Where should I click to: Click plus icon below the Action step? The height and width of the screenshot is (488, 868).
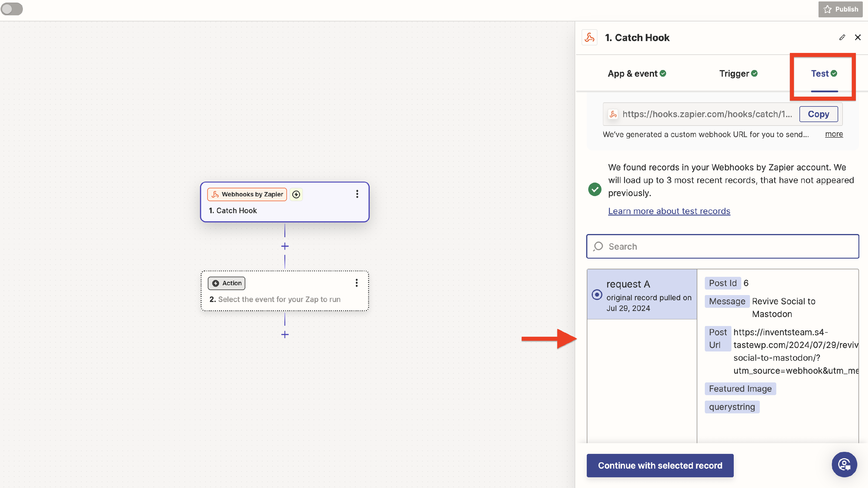[285, 334]
